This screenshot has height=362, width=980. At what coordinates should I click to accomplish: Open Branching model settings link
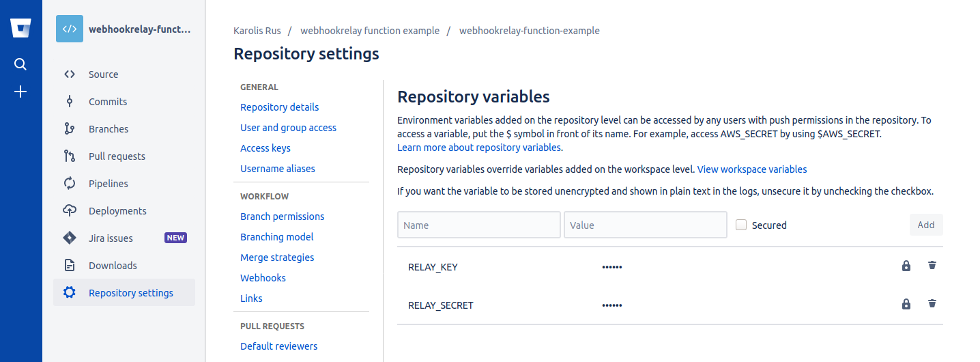pos(277,237)
